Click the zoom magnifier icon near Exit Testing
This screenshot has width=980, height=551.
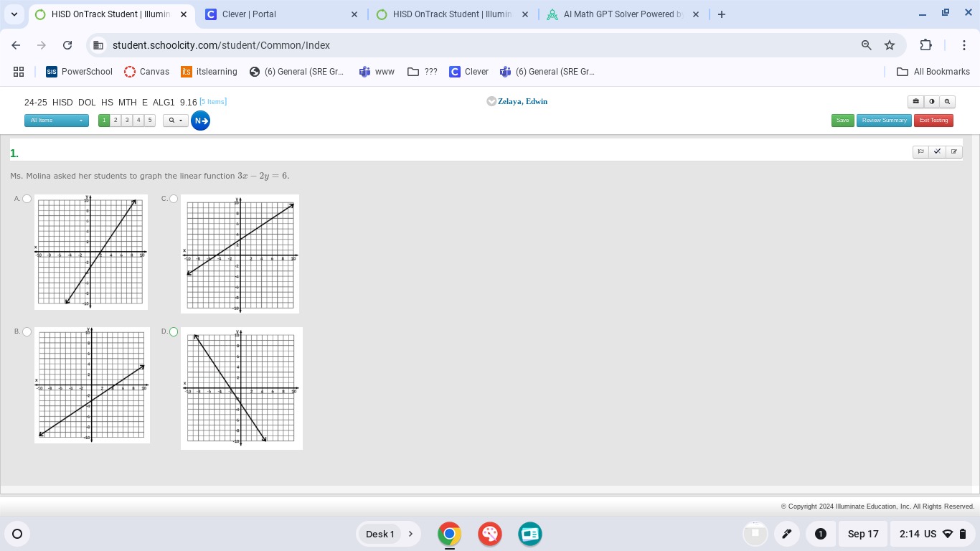[947, 102]
